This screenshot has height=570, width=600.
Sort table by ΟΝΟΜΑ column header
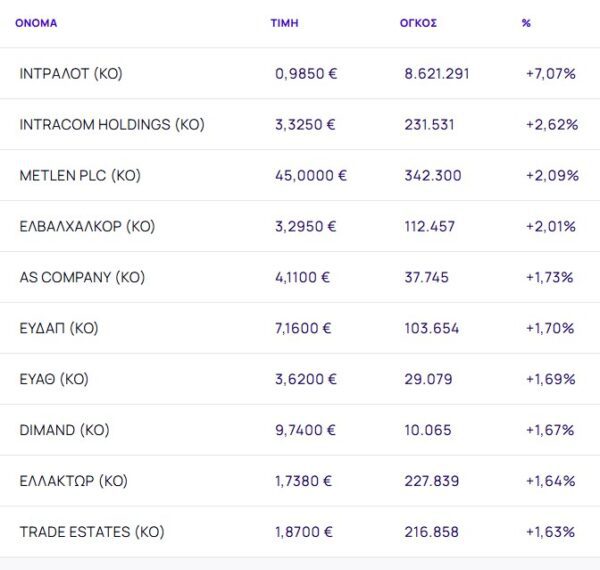[36, 23]
